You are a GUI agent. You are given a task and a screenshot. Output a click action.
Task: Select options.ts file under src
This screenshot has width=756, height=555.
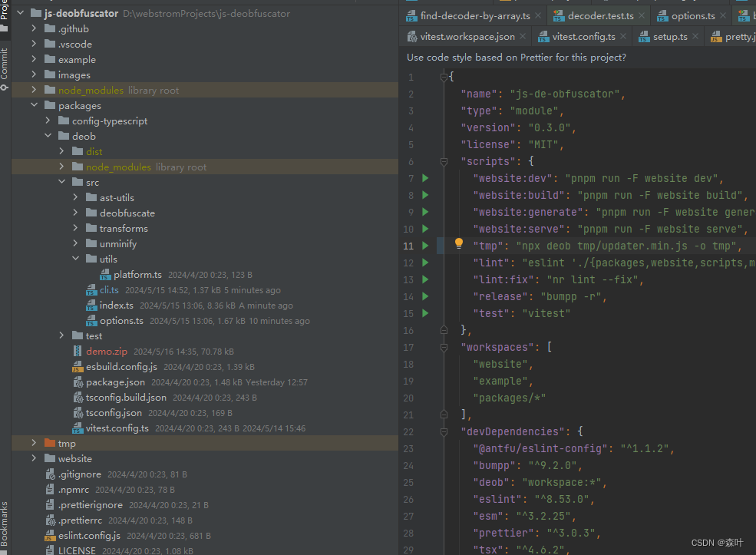121,321
